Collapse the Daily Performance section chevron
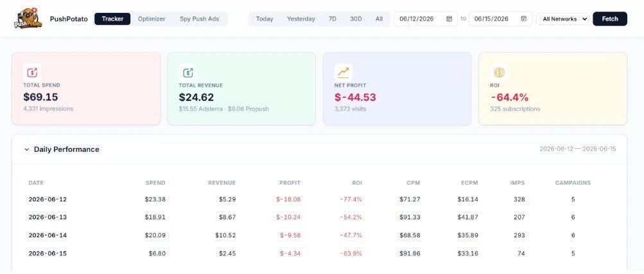This screenshot has height=274, width=644. pyautogui.click(x=27, y=149)
